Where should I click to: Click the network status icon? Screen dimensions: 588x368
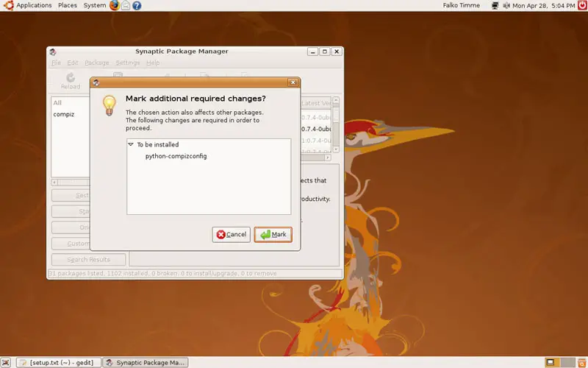(495, 5)
